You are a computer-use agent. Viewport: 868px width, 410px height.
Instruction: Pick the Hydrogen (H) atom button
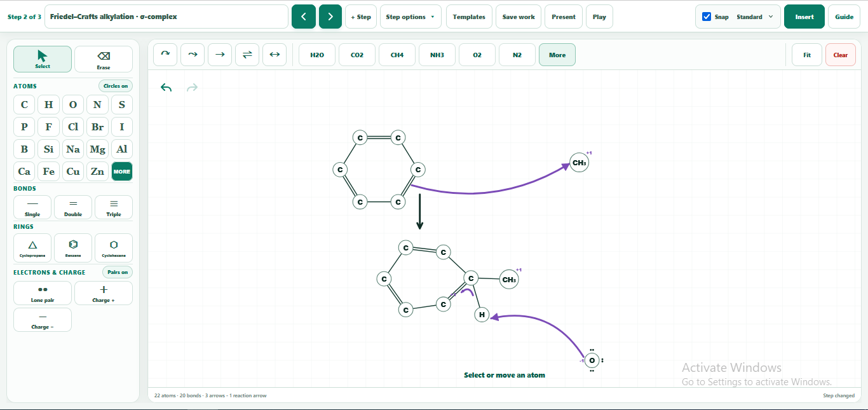49,105
